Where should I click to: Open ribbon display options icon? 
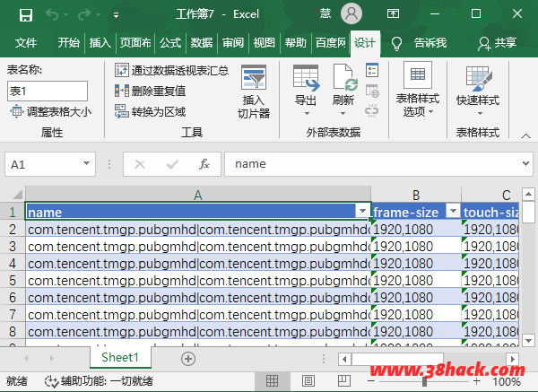coord(393,13)
